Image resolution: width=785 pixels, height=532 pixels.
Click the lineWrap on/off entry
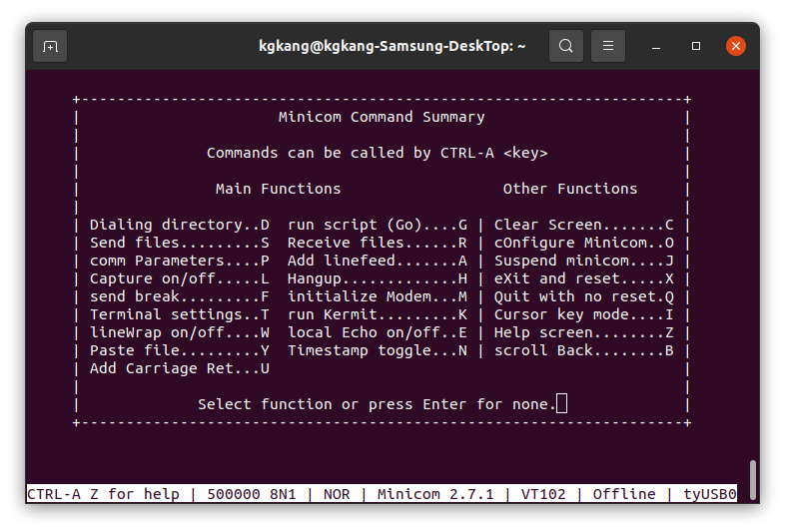pos(179,332)
